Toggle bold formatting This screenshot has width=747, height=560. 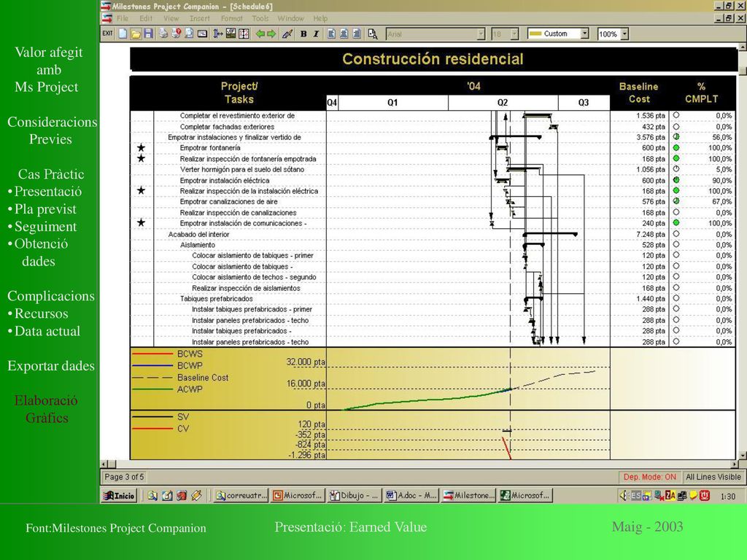(303, 34)
